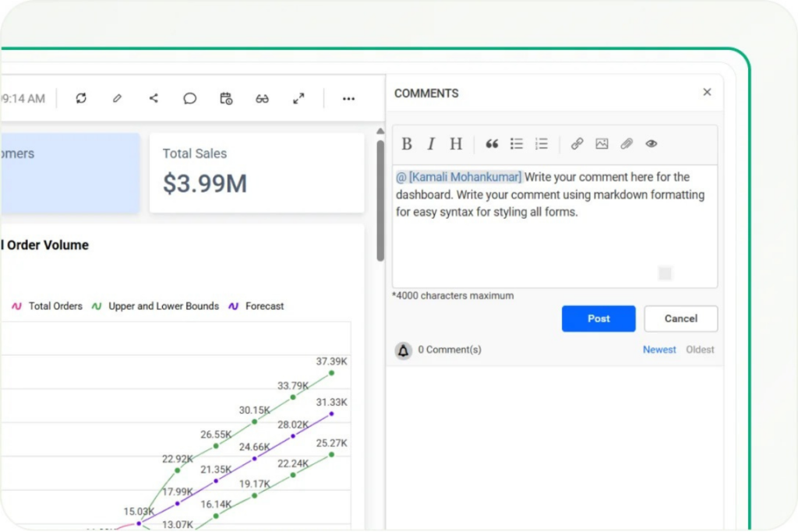Open the three-dot more options menu
Screen dimensions: 798x532
click(348, 99)
